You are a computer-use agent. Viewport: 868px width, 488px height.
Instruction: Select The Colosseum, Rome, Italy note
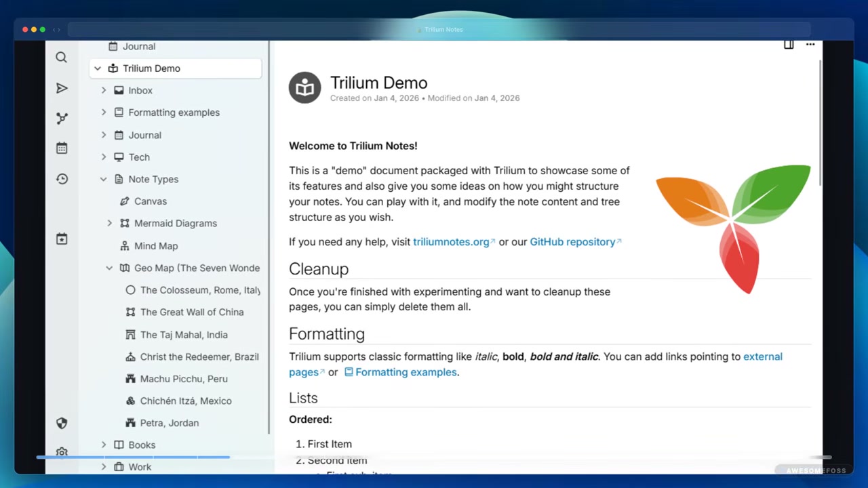point(193,290)
